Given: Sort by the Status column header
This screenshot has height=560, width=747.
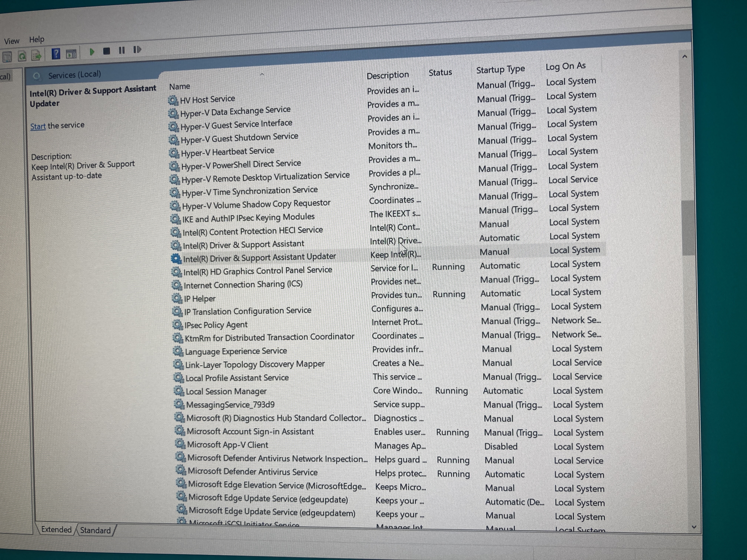Looking at the screenshot, I should coord(440,73).
